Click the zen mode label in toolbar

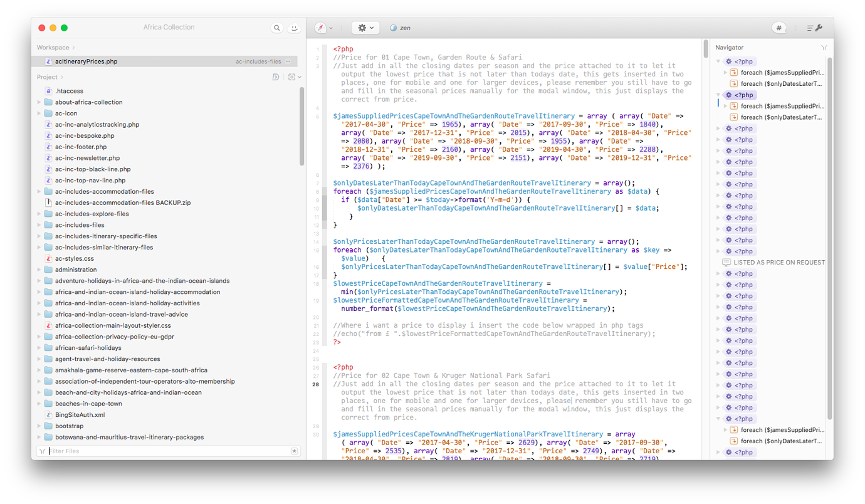point(405,28)
